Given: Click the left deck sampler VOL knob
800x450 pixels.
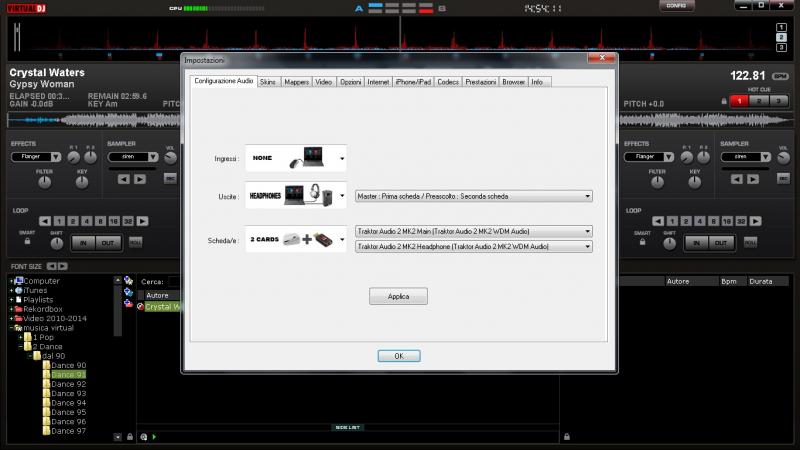Looking at the screenshot, I should pos(170,158).
